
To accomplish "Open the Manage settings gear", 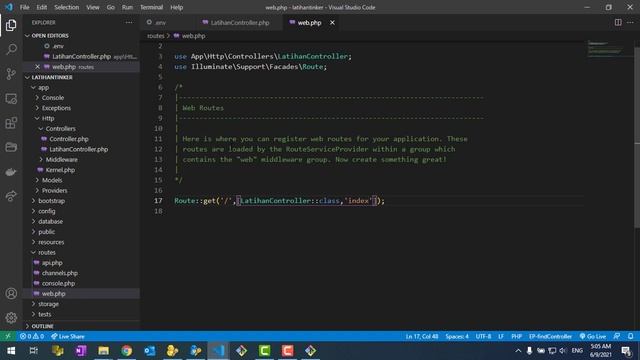I will pos(11,318).
